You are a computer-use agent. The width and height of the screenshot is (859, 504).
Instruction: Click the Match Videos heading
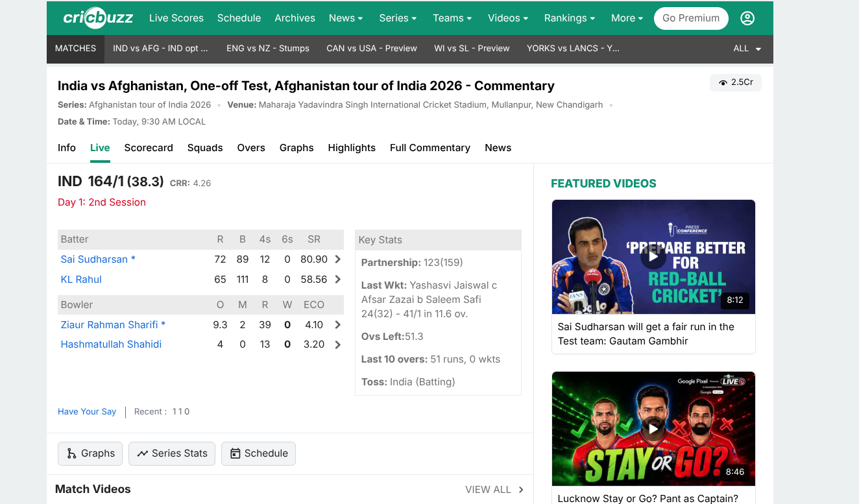(93, 489)
